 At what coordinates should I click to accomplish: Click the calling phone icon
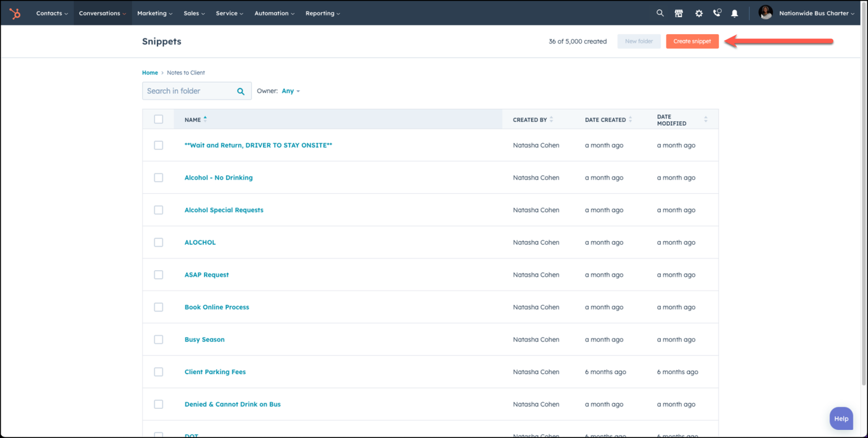point(717,13)
